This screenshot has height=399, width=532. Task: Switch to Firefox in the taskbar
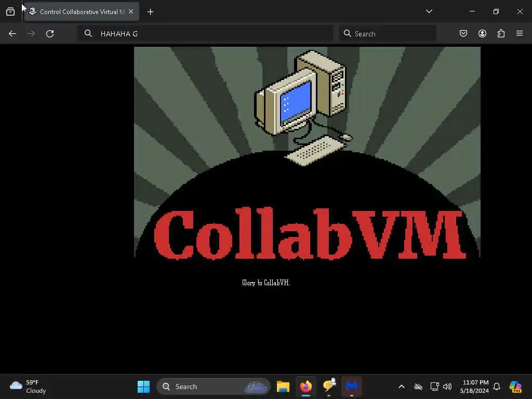coord(305,387)
